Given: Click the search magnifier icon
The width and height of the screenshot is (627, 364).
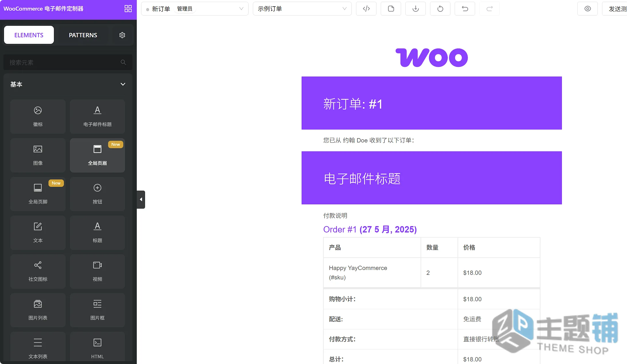Looking at the screenshot, I should click(x=123, y=62).
